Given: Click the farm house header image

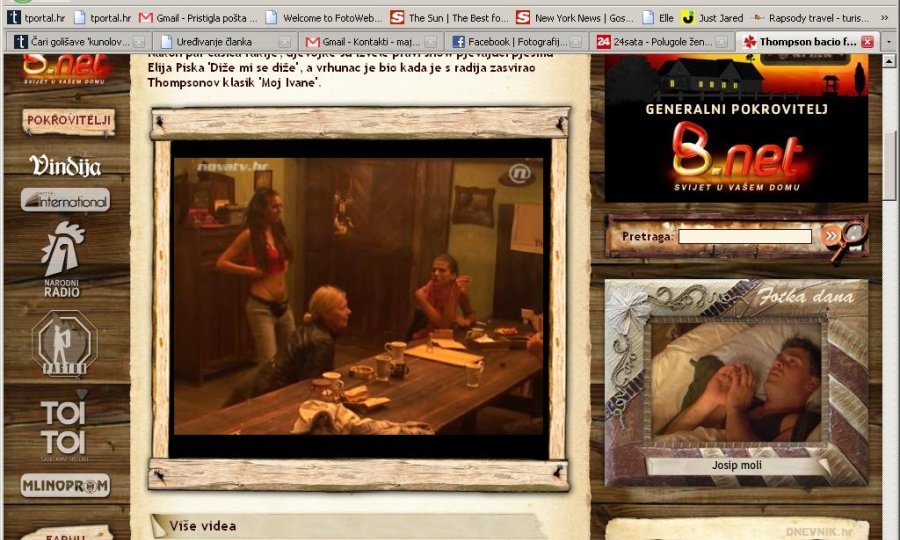Looking at the screenshot, I should pos(736,76).
